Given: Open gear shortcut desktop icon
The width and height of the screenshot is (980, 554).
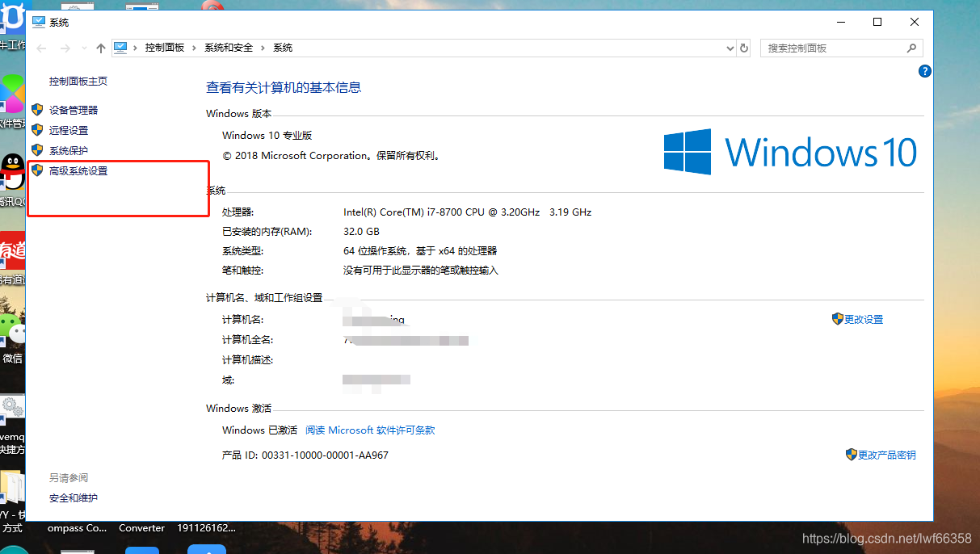Looking at the screenshot, I should tap(12, 407).
